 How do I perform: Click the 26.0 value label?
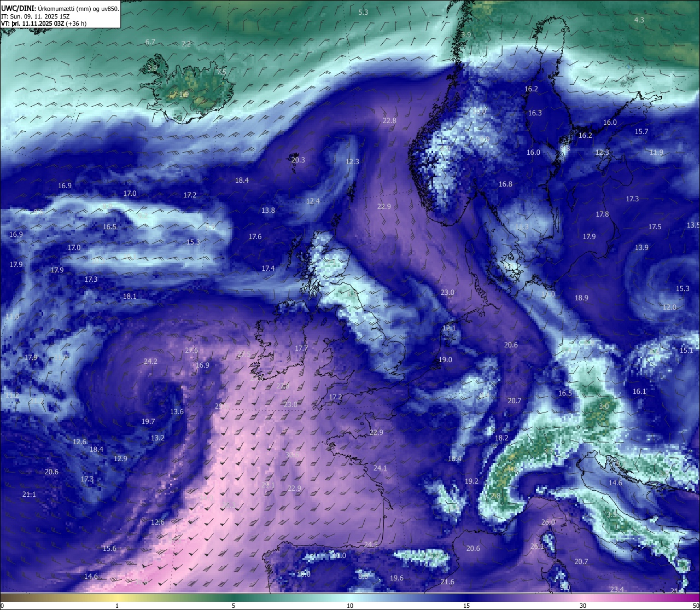coord(548,522)
